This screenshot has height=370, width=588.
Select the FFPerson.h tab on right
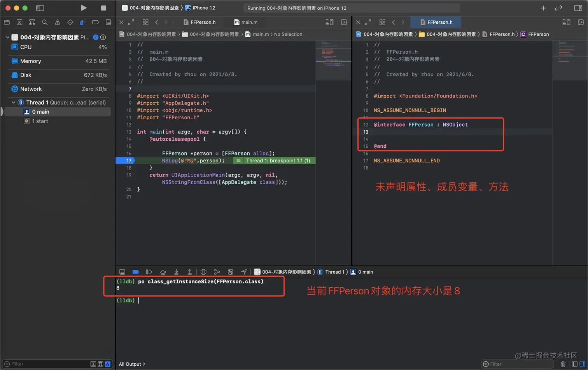439,22
